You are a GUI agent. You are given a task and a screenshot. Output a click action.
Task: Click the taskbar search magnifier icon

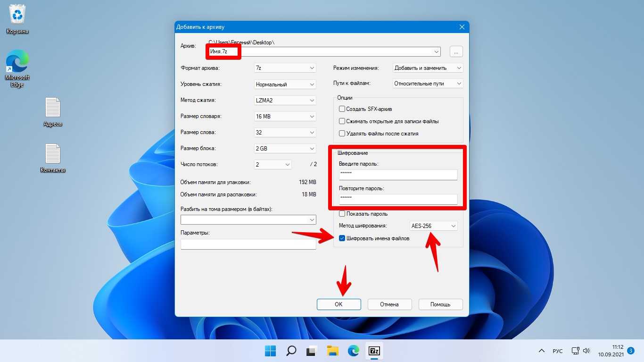point(291,351)
